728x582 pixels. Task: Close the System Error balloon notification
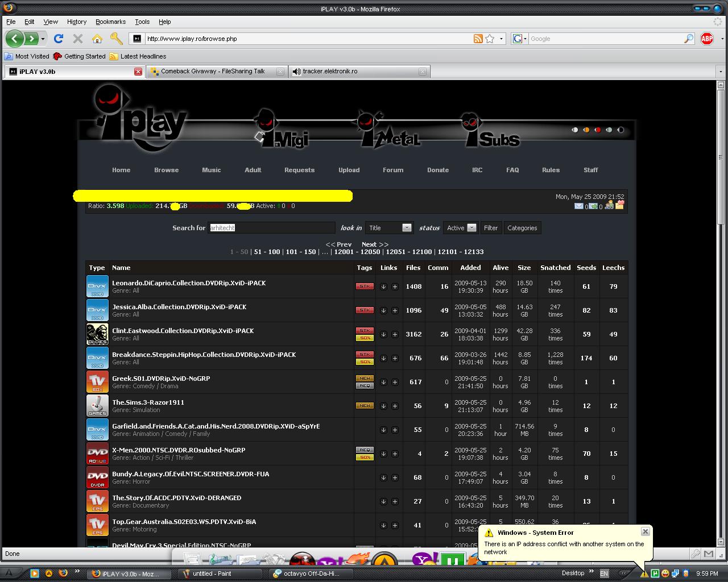645,531
